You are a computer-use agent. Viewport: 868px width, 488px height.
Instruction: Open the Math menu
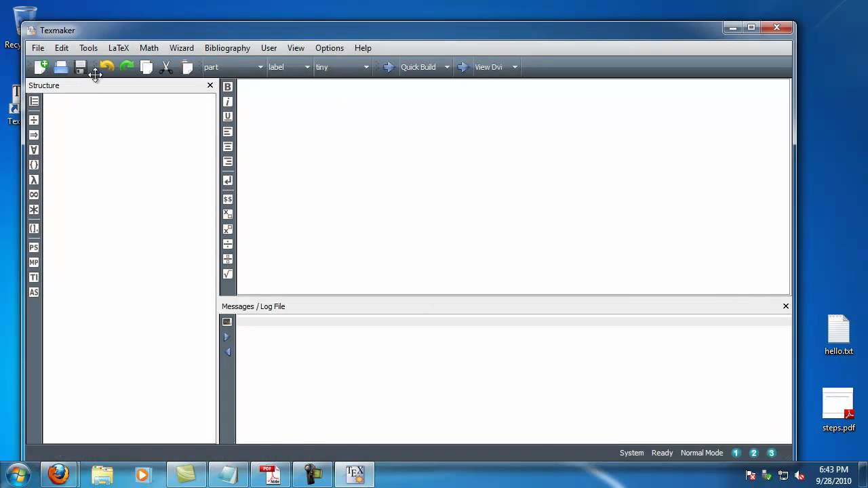tap(149, 48)
